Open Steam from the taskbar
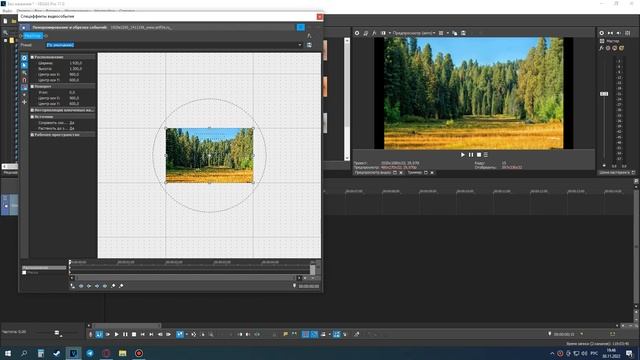Viewport: 640px width, 360px height. (x=57, y=353)
